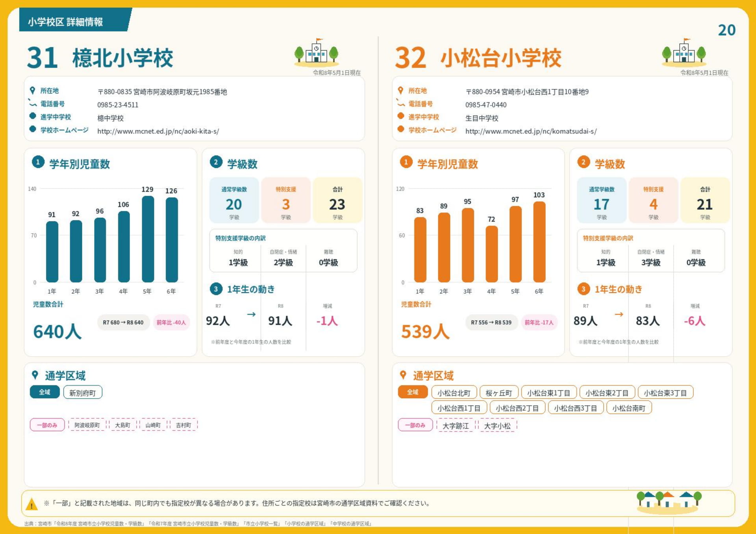Click the pink 一部のみ tag under 檍北 通学区域

point(47,425)
